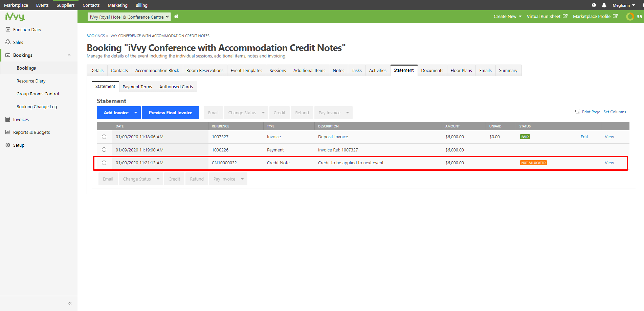Click the bottom Credit button
644x311 pixels.
[x=174, y=179]
